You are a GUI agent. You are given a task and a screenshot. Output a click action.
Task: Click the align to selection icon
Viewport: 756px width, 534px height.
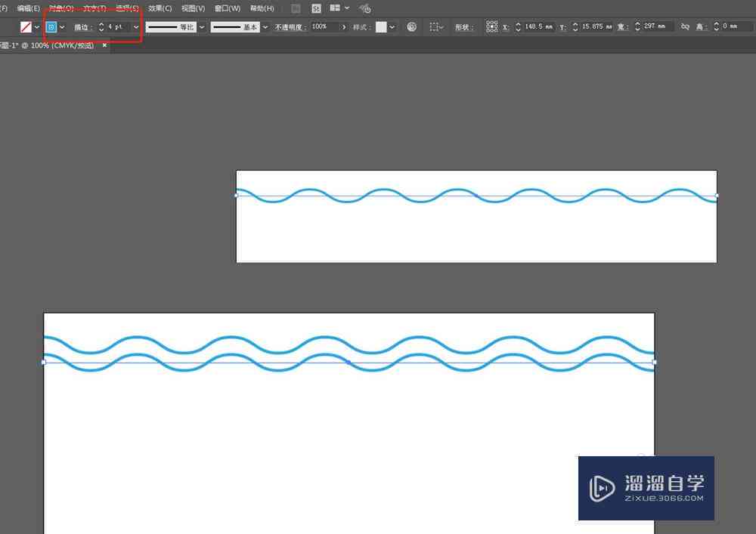click(x=434, y=27)
